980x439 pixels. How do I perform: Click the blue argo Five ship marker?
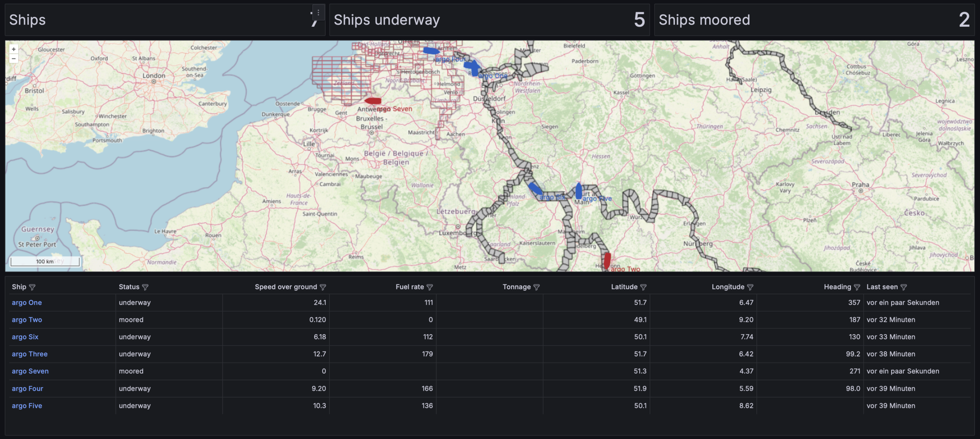tap(579, 191)
